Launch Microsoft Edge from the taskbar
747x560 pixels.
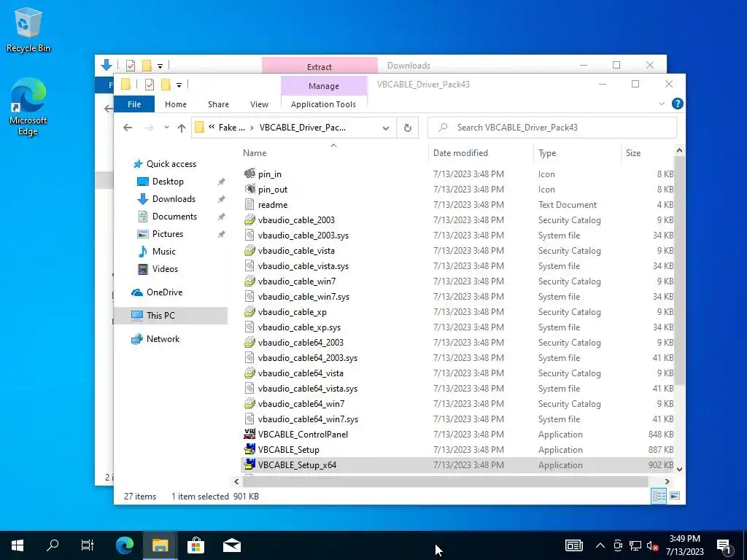pos(125,545)
